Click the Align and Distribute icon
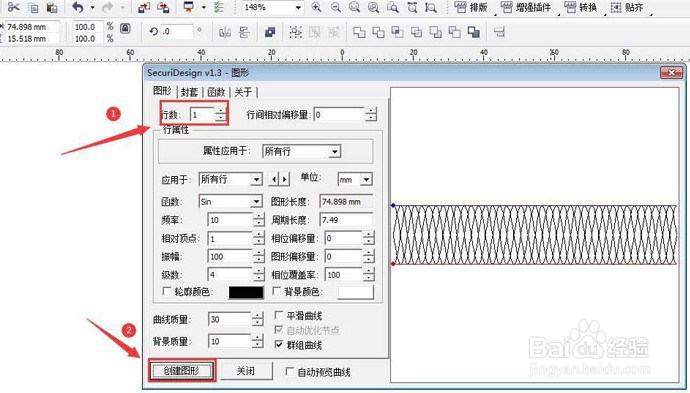Screen dimensions: 690x393 click(499, 32)
